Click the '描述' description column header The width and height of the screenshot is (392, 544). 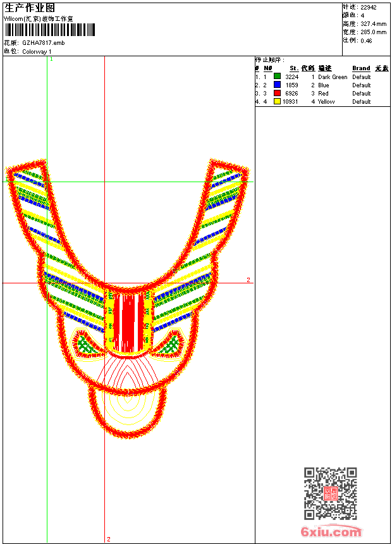click(325, 68)
